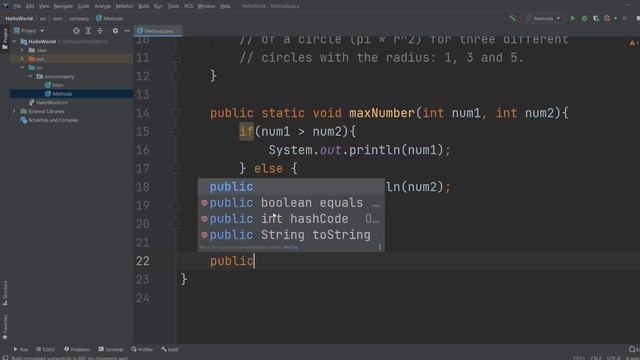Choose 'public String toString' completion suggestion
The image size is (640, 360).
click(291, 235)
